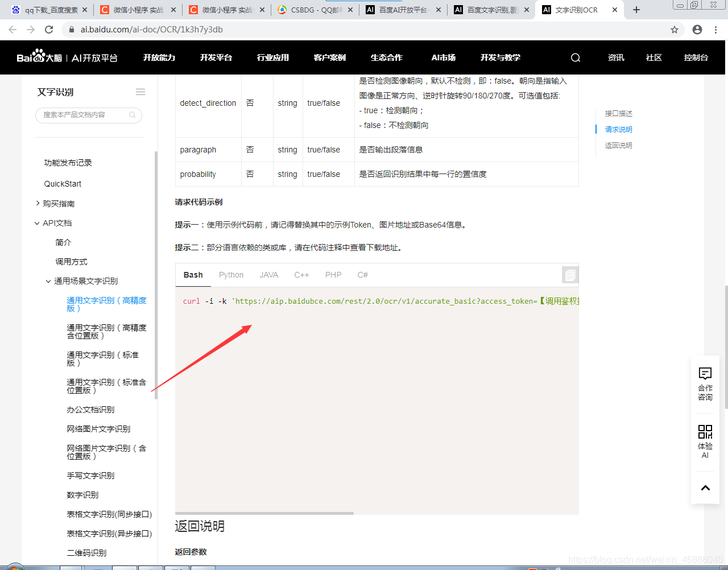The image size is (728, 570).
Task: Close the 文字识别OCR tab
Action: coord(615,10)
